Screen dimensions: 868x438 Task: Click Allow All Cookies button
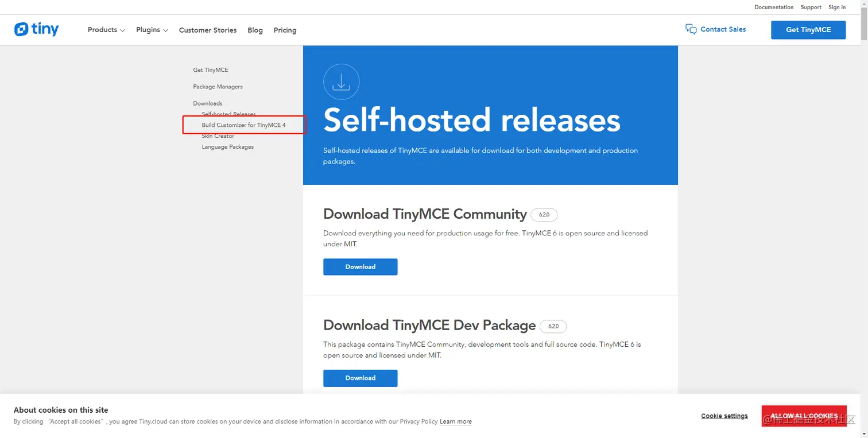(x=804, y=416)
